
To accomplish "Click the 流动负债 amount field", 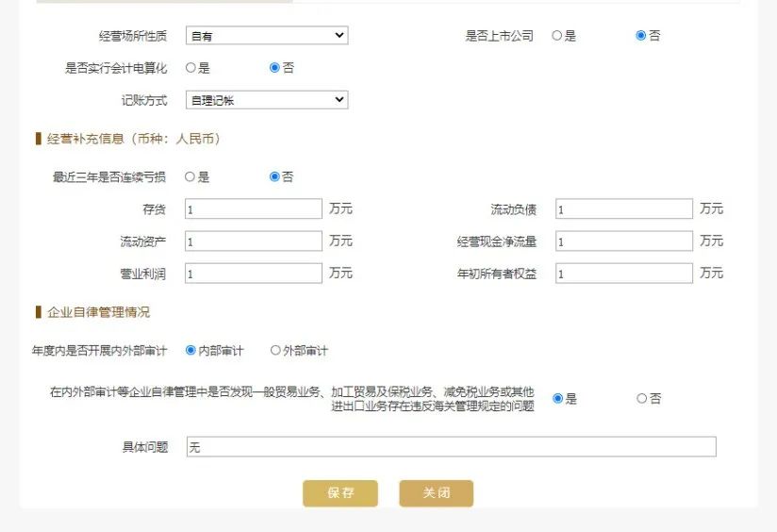I will pyautogui.click(x=623, y=209).
